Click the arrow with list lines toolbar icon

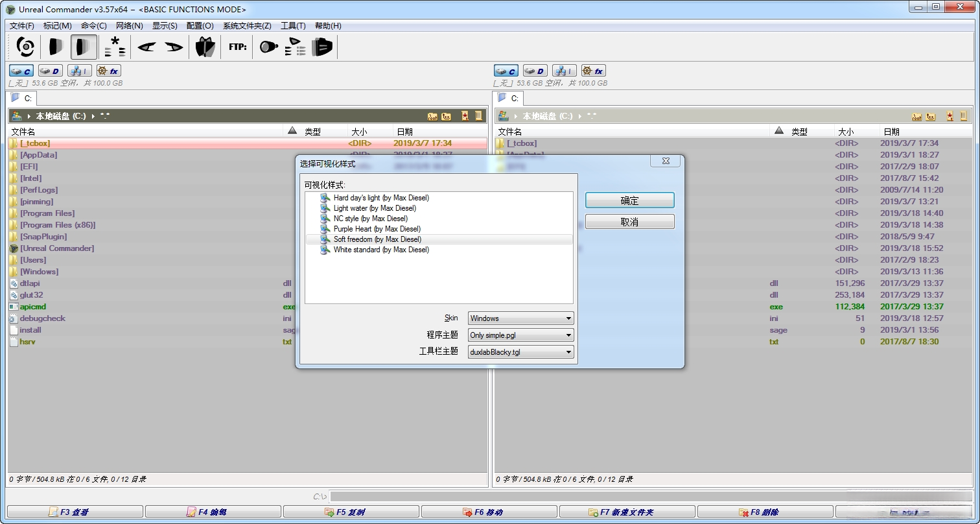296,47
